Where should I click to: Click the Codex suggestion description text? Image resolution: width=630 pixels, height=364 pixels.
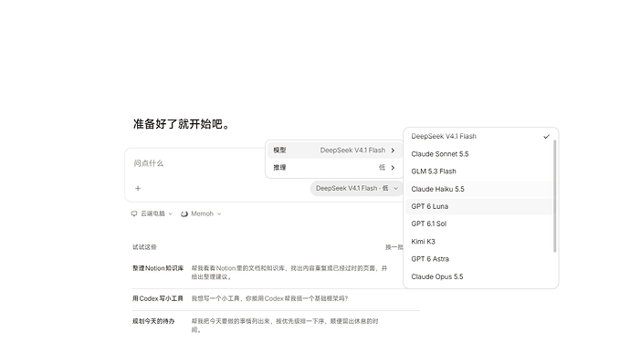click(x=269, y=298)
